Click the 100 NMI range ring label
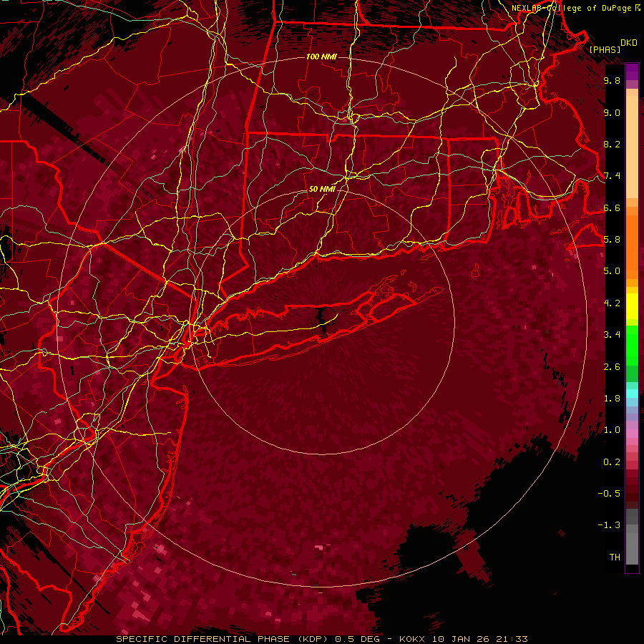Image resolution: width=644 pixels, height=644 pixels. click(321, 57)
